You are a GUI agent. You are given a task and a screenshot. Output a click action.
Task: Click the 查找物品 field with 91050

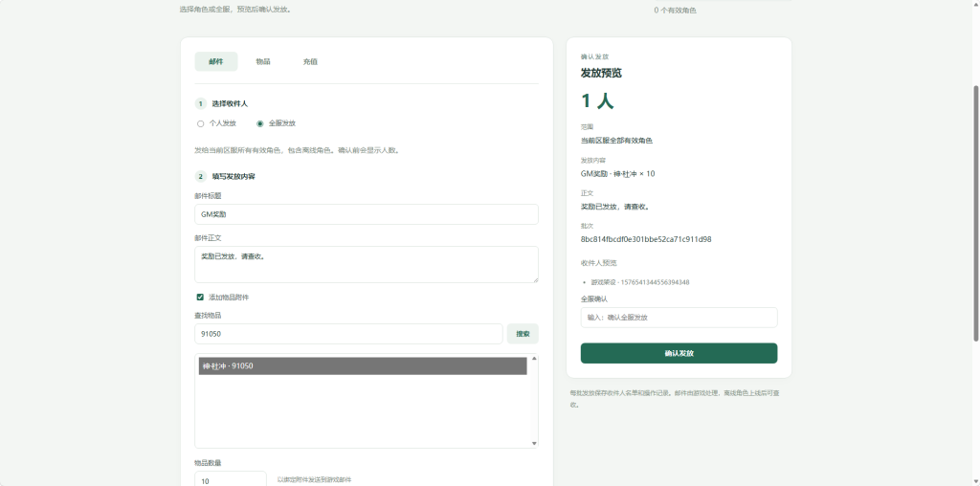click(x=348, y=334)
